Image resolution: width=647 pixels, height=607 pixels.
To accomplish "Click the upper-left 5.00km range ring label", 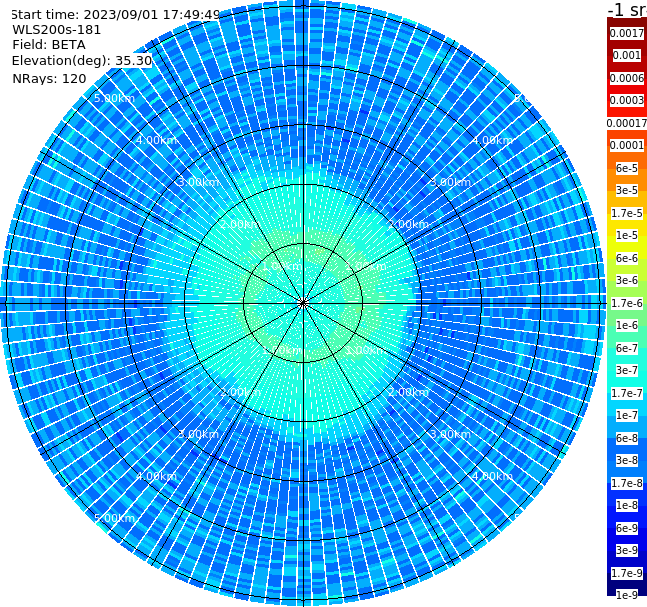I will pyautogui.click(x=114, y=98).
